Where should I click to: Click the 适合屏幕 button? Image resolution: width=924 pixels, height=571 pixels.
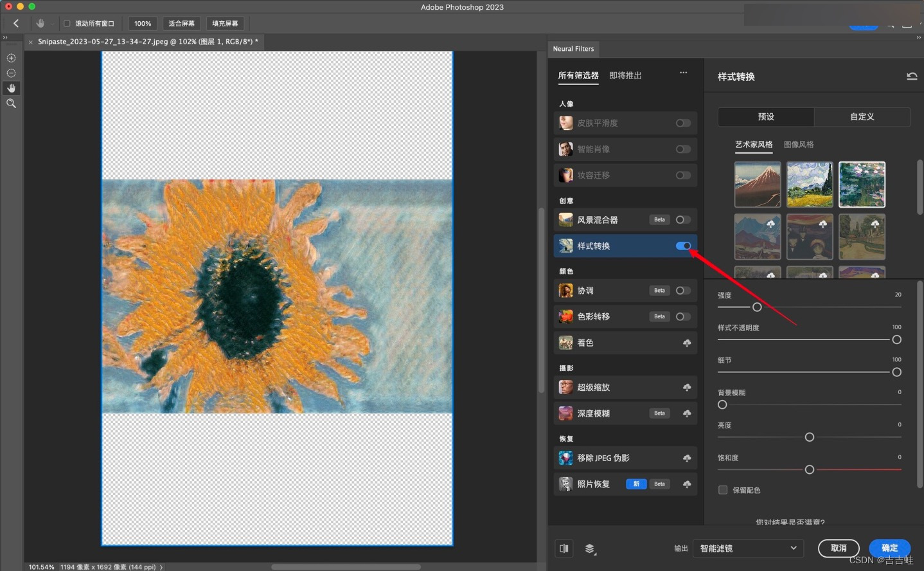[x=181, y=23]
